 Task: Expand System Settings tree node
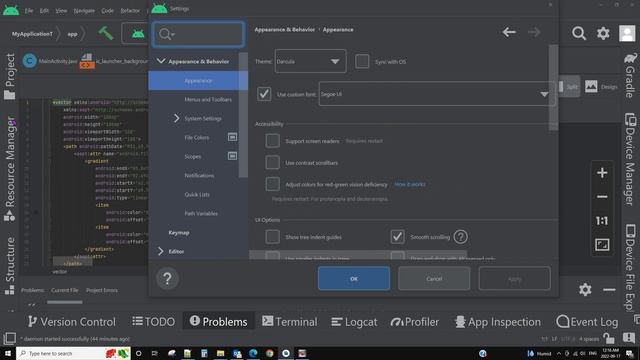176,118
